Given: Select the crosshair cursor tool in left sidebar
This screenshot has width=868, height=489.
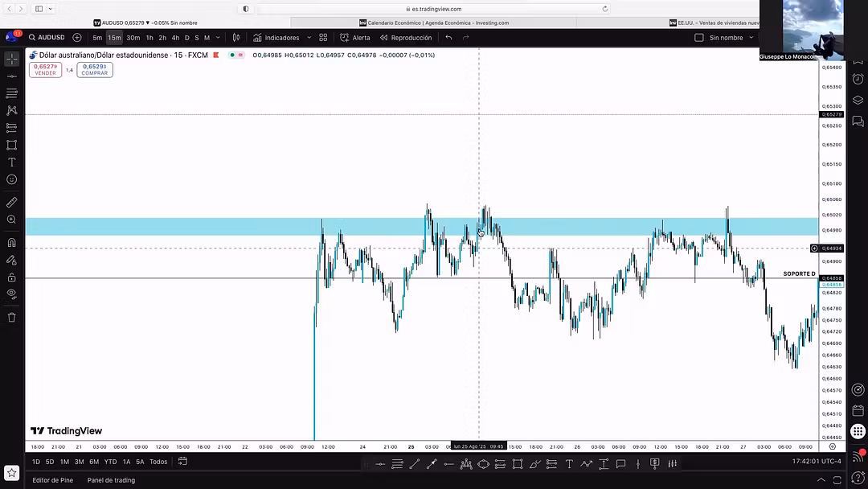Looking at the screenshot, I should click(x=11, y=59).
